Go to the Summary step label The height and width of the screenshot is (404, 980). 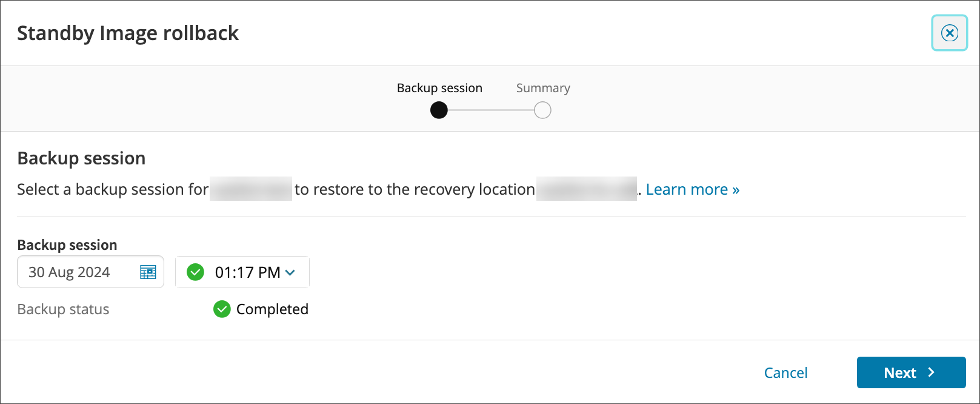coord(543,88)
